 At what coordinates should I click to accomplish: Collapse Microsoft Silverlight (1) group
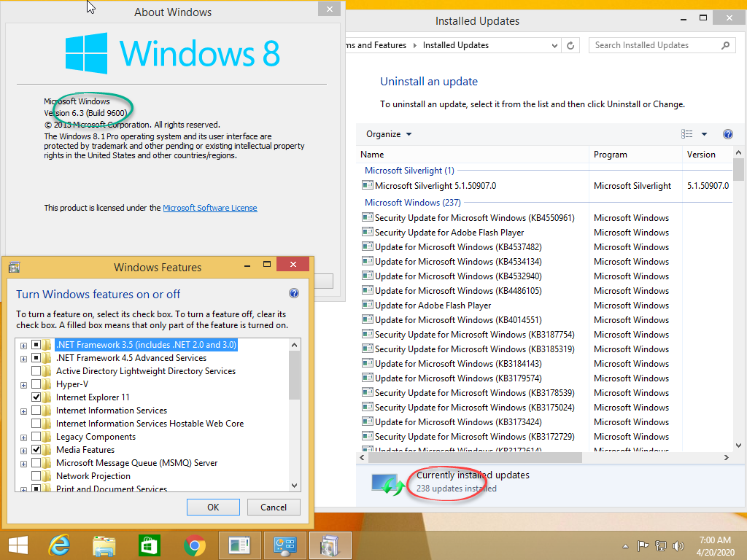(x=409, y=171)
